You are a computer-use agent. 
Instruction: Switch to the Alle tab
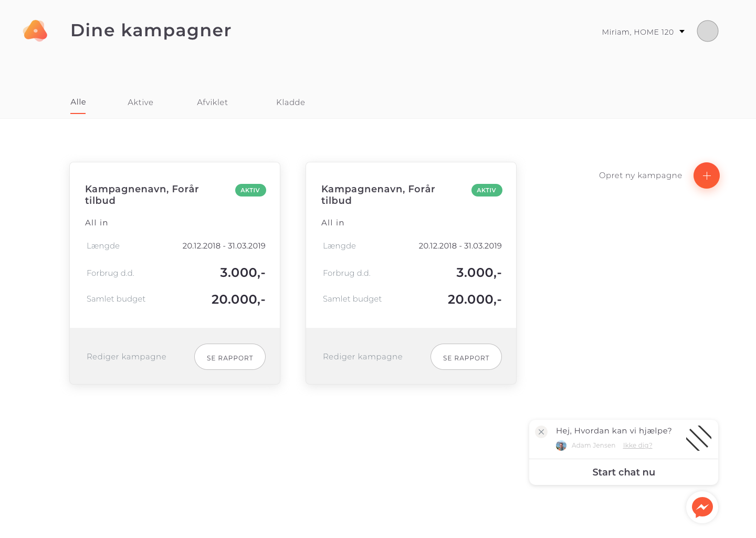click(x=78, y=102)
